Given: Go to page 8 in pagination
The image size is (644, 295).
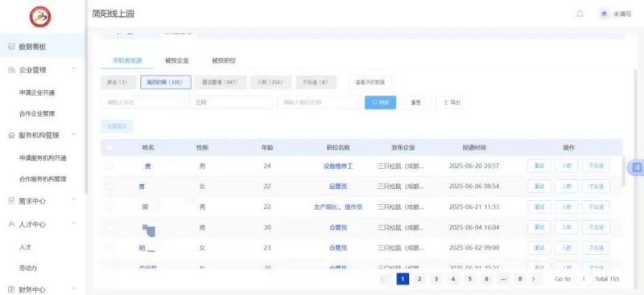Looking at the screenshot, I should pyautogui.click(x=520, y=279).
